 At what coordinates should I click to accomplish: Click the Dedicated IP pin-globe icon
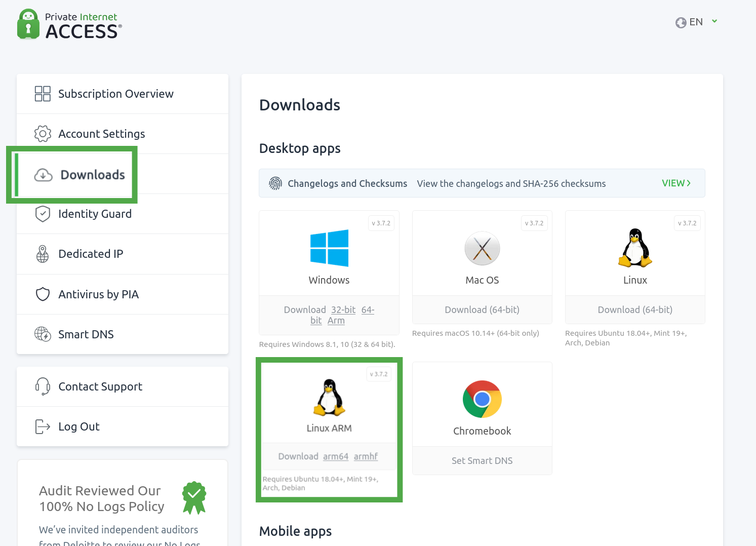click(x=43, y=254)
